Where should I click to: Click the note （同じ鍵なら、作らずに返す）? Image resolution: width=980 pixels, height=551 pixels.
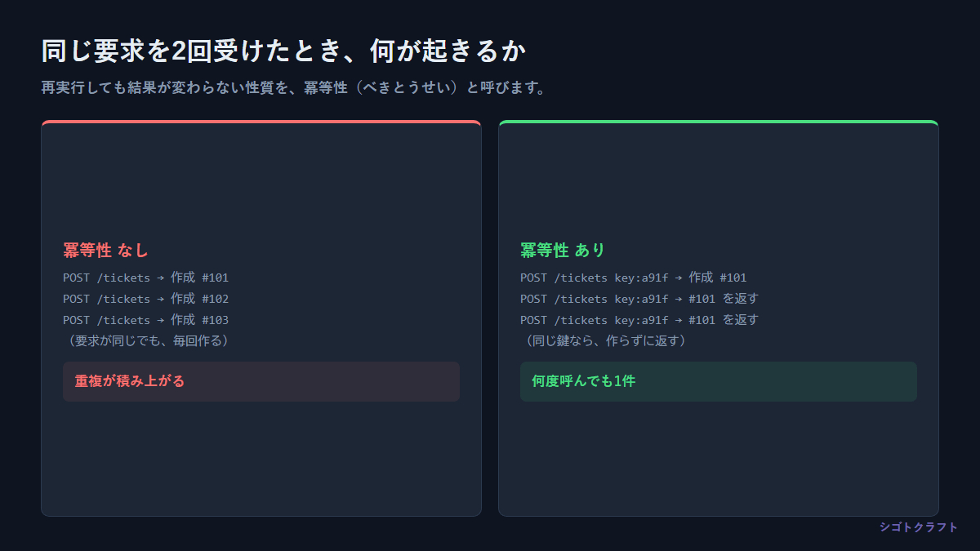click(605, 340)
